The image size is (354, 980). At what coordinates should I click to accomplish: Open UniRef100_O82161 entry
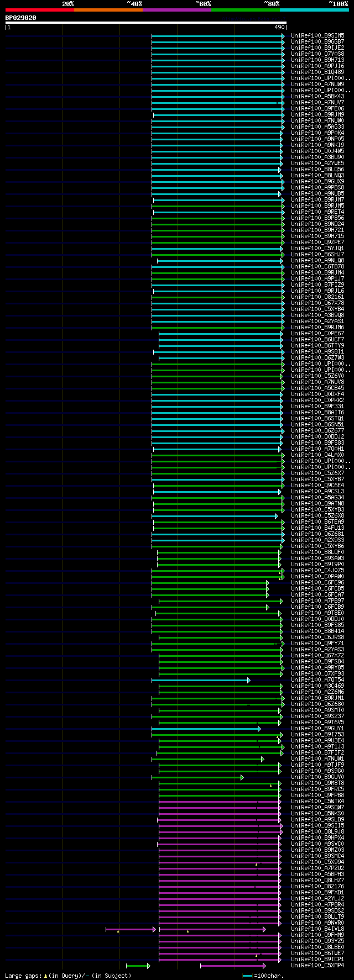317,297
